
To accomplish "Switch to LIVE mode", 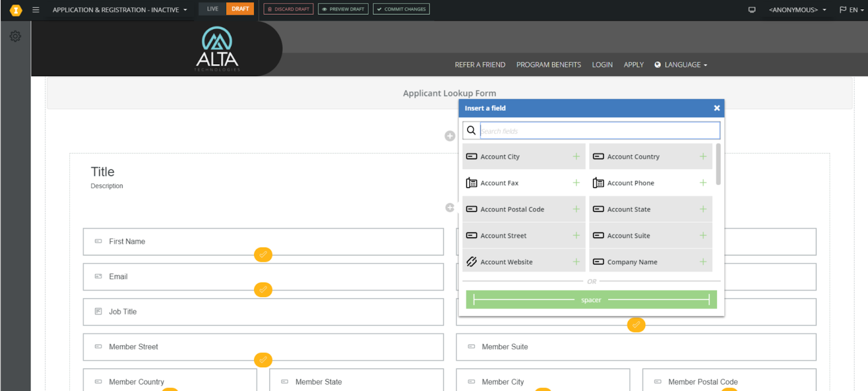I will pyautogui.click(x=213, y=9).
